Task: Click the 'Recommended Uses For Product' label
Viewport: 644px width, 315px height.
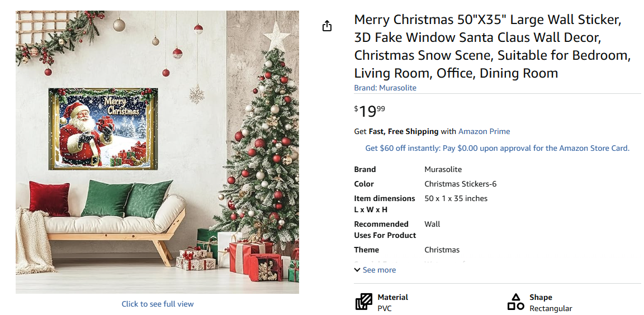Action: point(385,230)
